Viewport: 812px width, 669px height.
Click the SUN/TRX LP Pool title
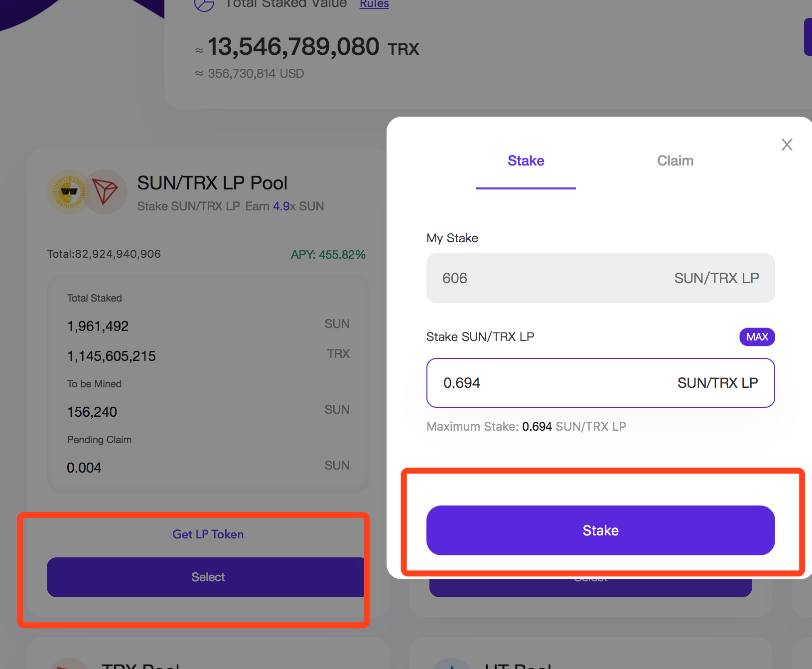click(212, 183)
